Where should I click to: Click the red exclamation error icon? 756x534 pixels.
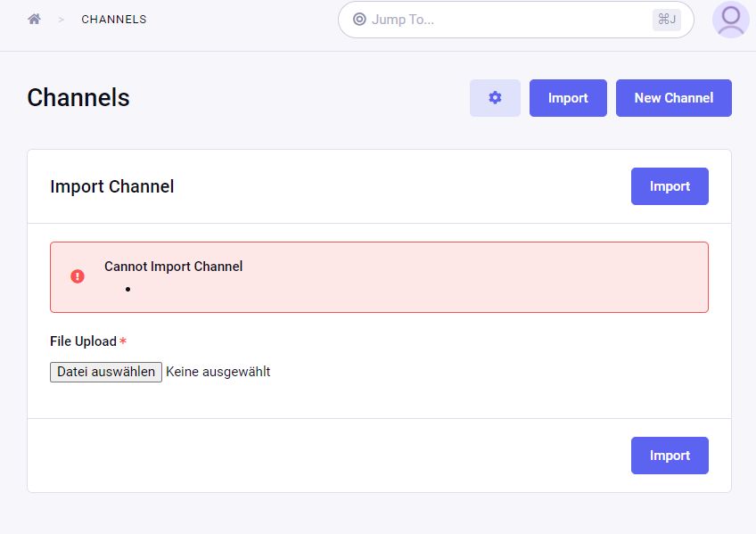78,276
